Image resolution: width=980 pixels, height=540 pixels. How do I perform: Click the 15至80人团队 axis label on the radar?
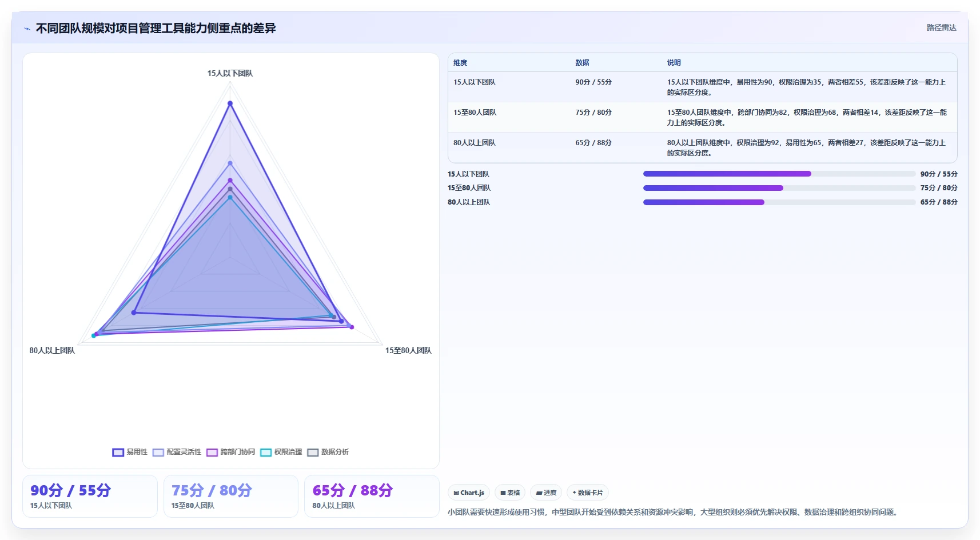[408, 350]
